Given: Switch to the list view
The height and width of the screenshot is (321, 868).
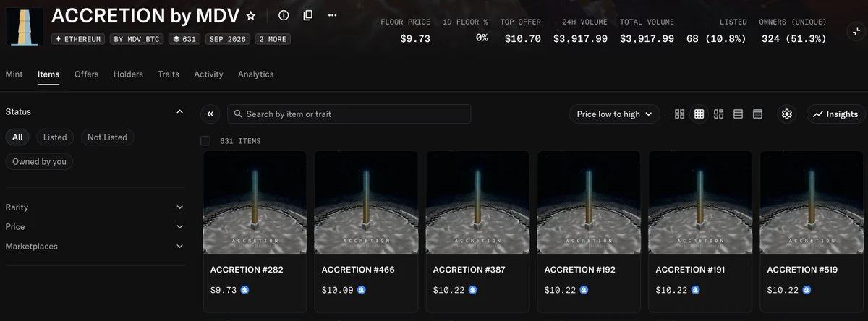Looking at the screenshot, I should (738, 114).
